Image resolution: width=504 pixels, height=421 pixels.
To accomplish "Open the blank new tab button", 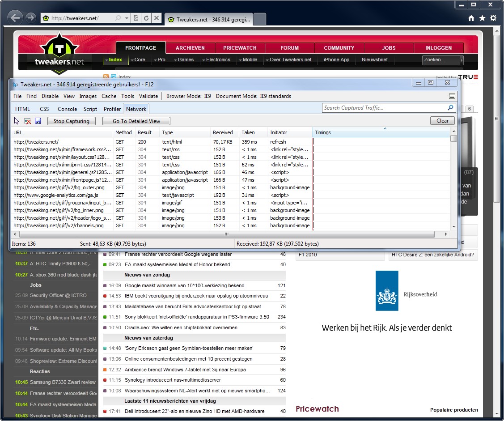I will (x=260, y=19).
